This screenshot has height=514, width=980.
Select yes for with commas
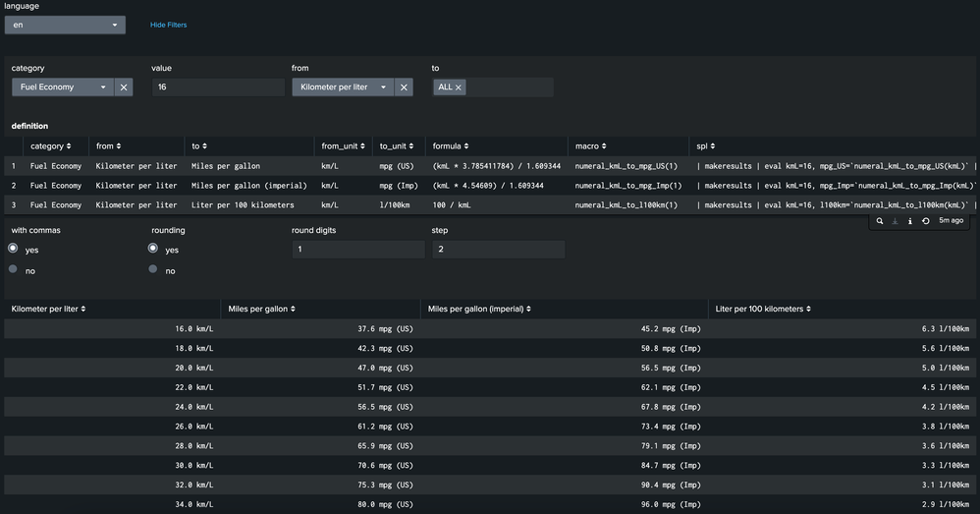click(x=13, y=249)
